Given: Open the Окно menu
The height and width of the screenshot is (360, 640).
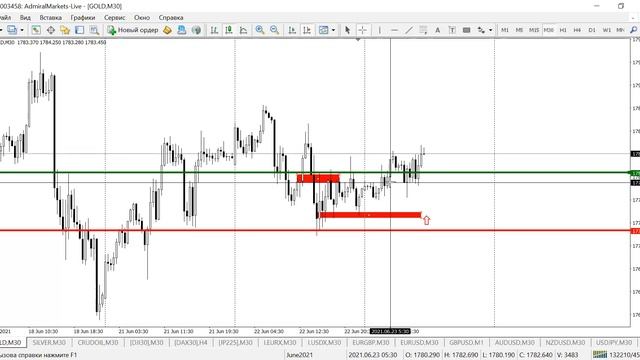Looking at the screenshot, I should click(x=142, y=18).
